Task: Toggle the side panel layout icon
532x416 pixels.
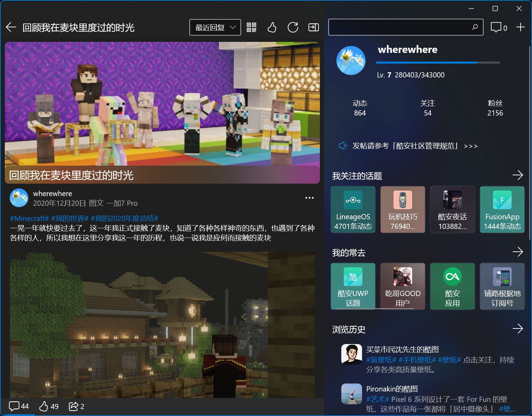Action: 313,27
